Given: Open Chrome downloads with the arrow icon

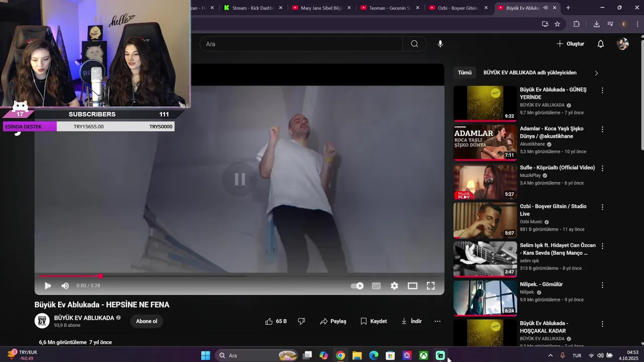Looking at the screenshot, I should click(597, 24).
